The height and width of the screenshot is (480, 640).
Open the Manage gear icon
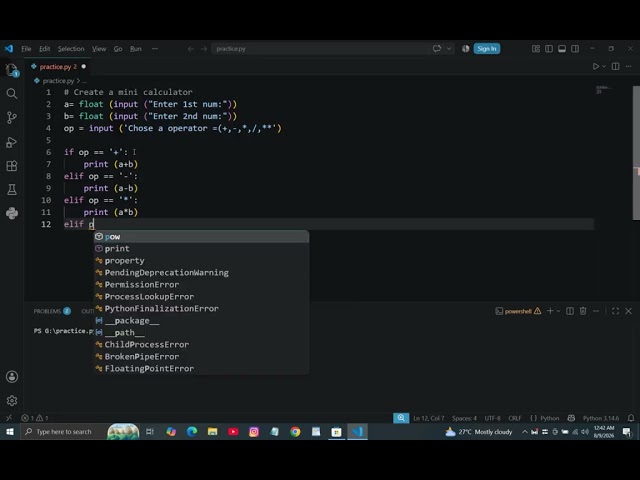(x=11, y=400)
